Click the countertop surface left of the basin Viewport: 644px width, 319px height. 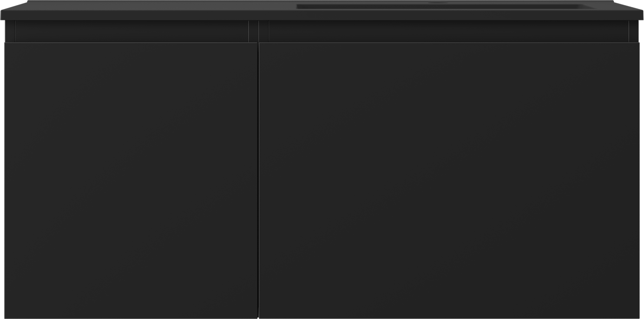pyautogui.click(x=149, y=6)
